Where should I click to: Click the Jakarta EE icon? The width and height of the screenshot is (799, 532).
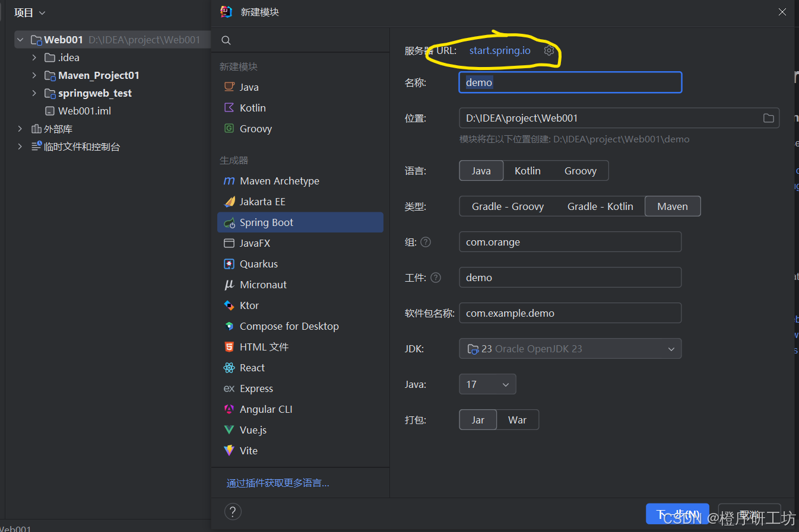229,202
